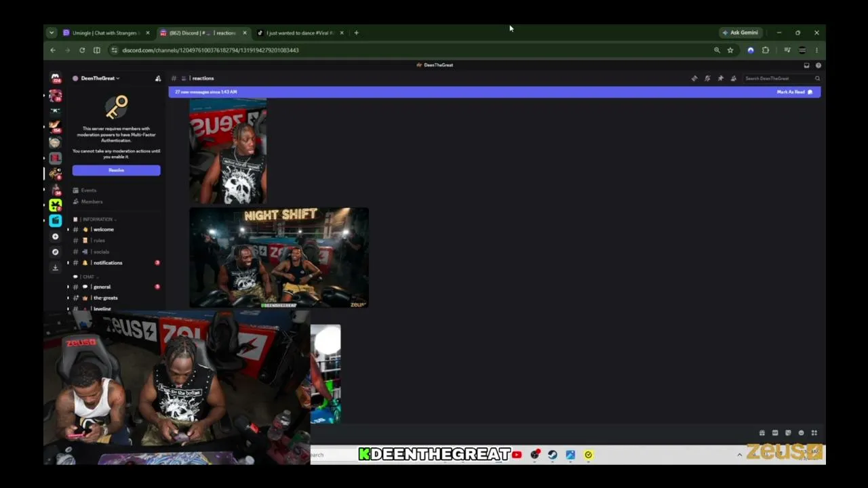This screenshot has height=488, width=868.
Task: Open the media controls icon in Chrome toolbar
Action: (x=787, y=50)
